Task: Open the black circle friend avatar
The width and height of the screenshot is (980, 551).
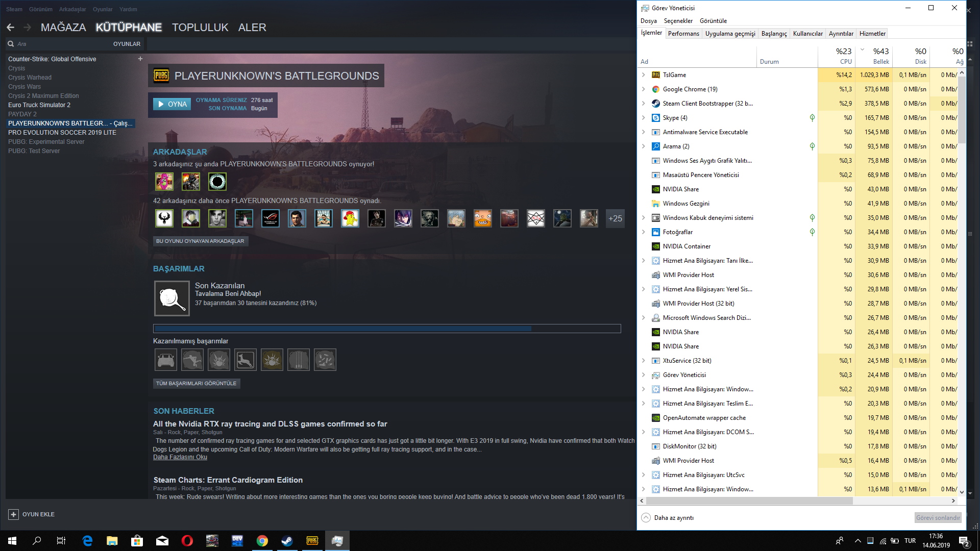Action: (217, 182)
